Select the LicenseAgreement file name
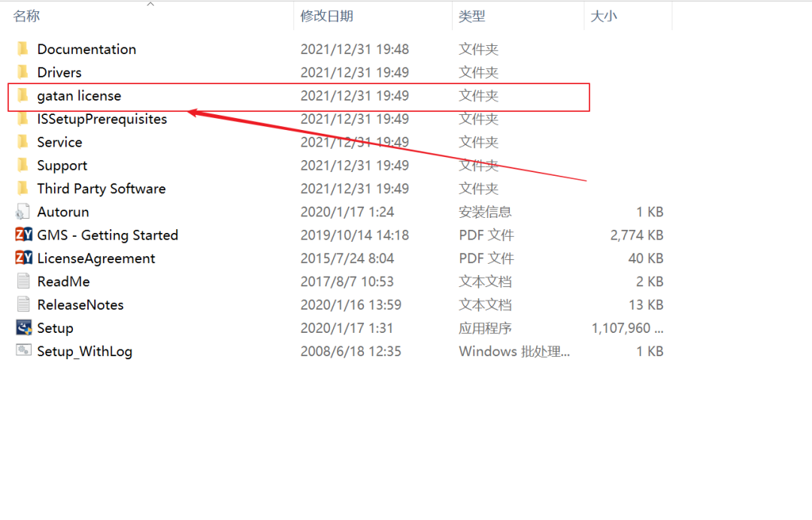This screenshot has width=812, height=520. pos(96,258)
